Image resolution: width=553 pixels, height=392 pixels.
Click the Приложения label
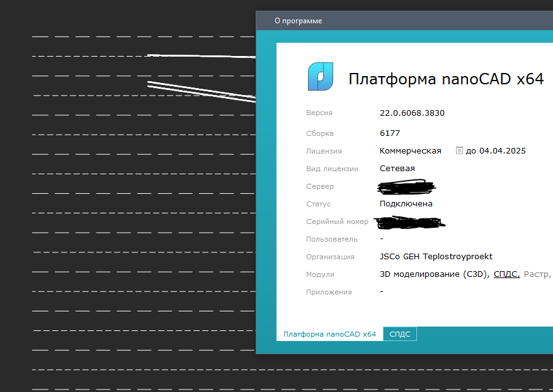329,292
